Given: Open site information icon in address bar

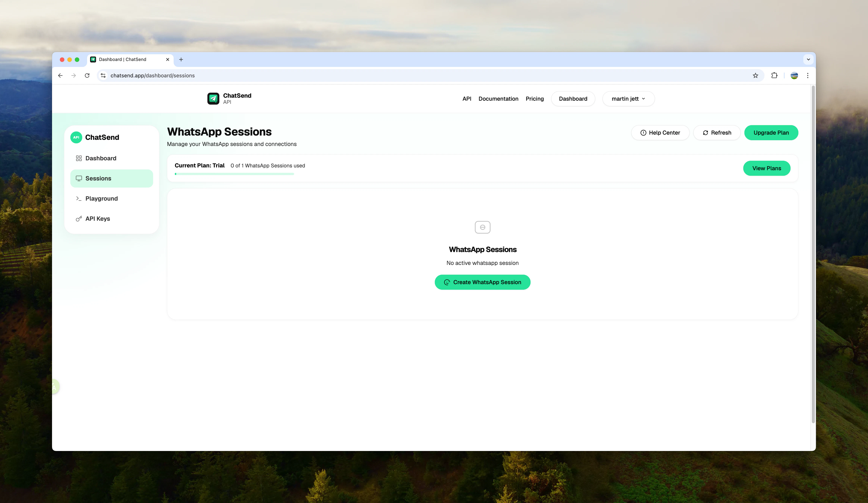Looking at the screenshot, I should click(x=103, y=75).
